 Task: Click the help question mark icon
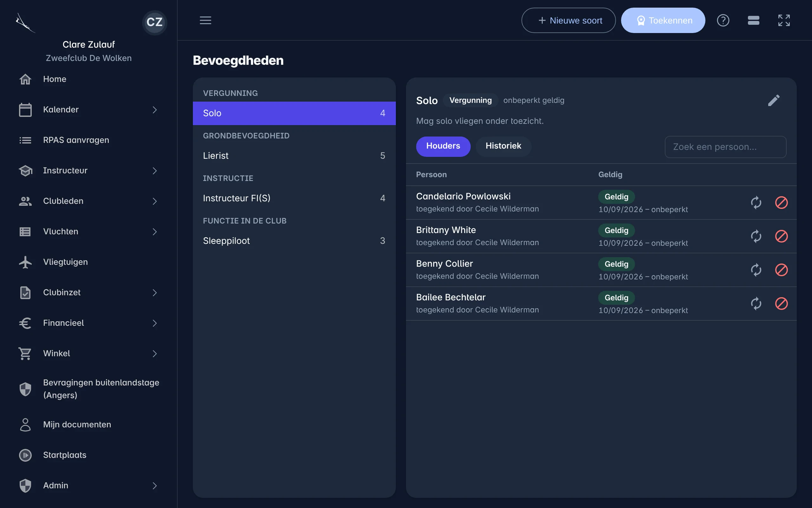tap(723, 20)
